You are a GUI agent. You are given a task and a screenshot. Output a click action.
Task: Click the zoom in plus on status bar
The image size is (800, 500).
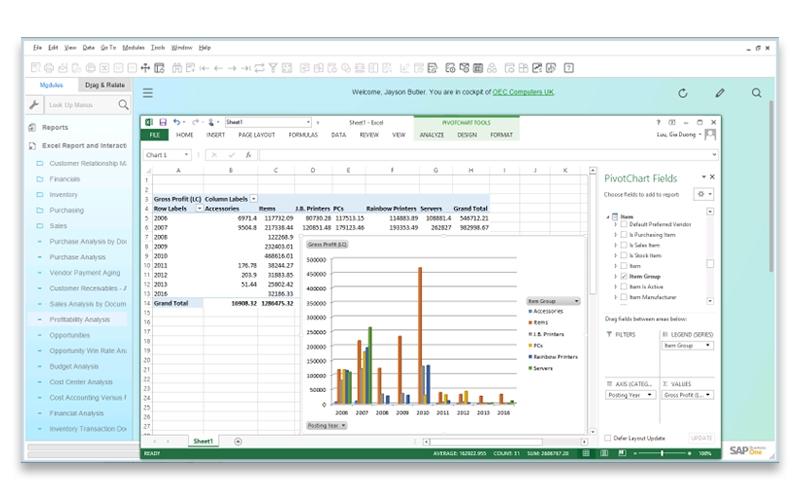[x=689, y=453]
